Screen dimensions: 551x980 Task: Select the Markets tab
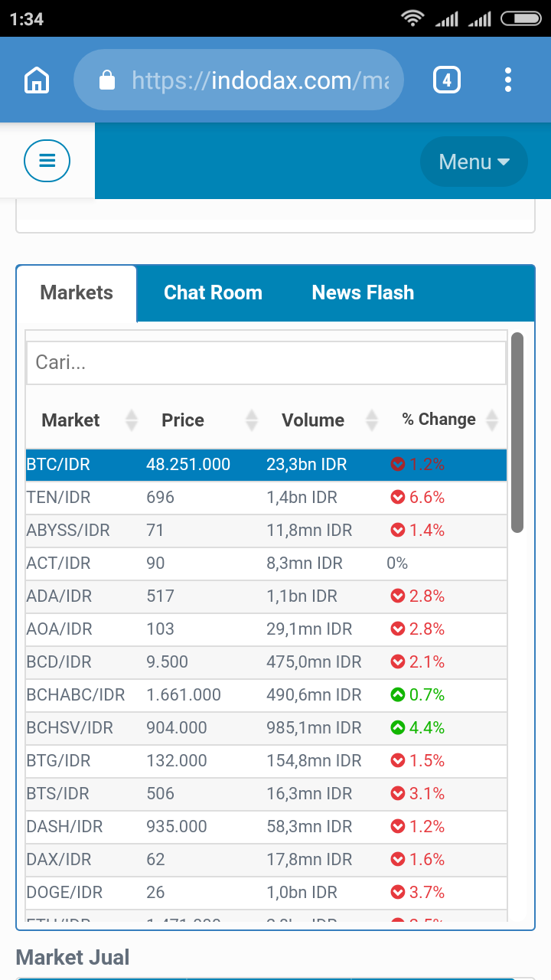(x=77, y=292)
